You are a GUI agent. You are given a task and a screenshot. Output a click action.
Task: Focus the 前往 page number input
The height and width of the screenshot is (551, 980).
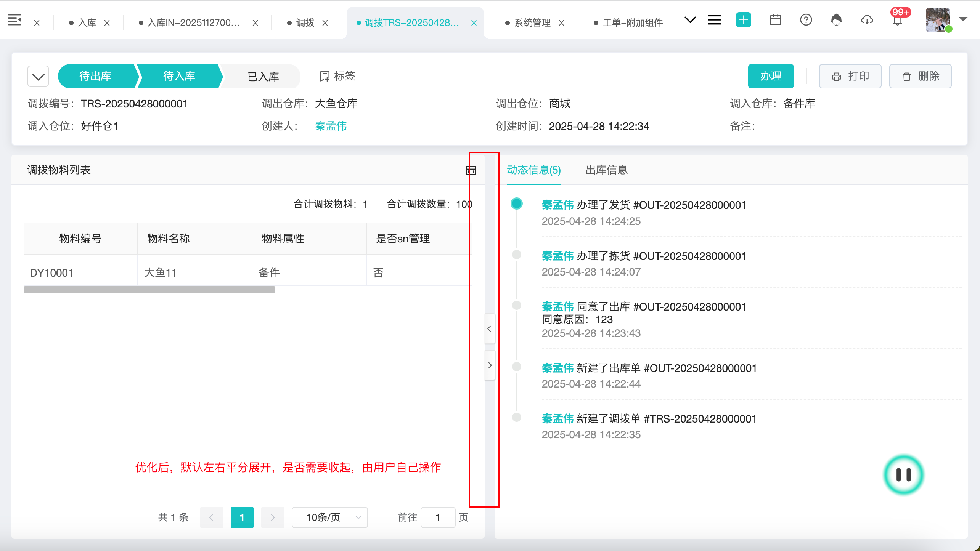tap(438, 517)
